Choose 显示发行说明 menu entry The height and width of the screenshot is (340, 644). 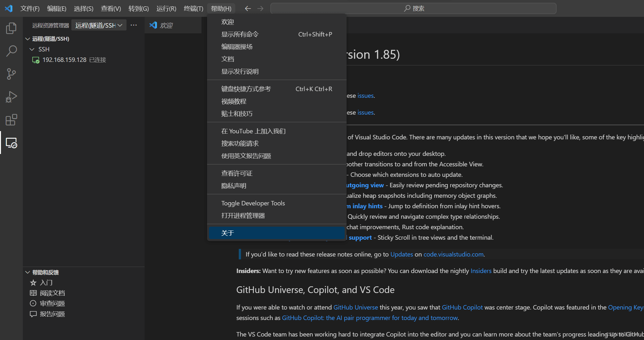(276, 71)
